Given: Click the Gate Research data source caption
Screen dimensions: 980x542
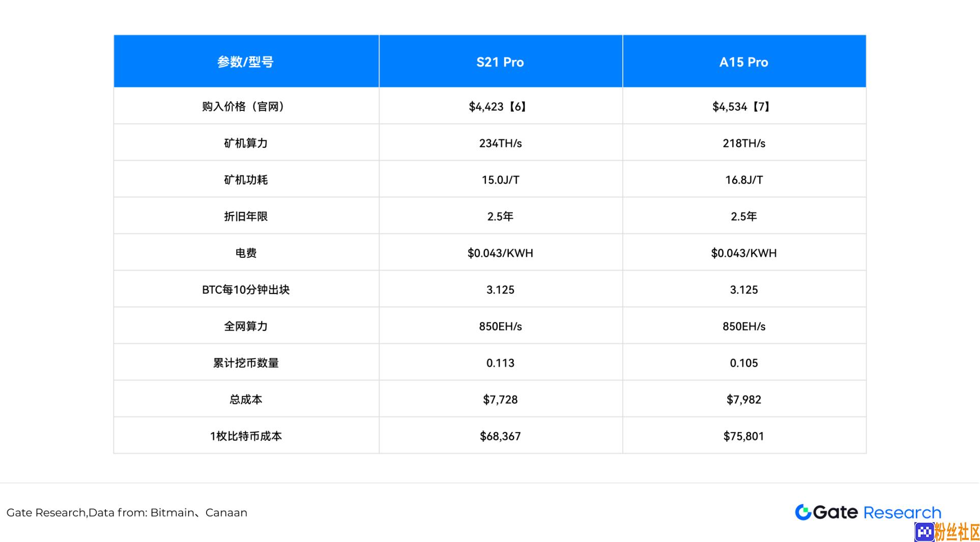Looking at the screenshot, I should (127, 513).
